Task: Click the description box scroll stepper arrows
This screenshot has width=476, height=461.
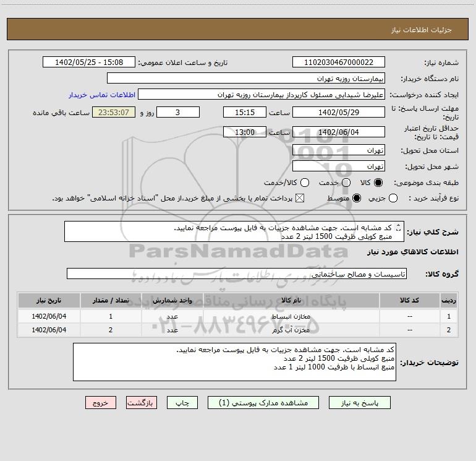Action: [399, 228]
